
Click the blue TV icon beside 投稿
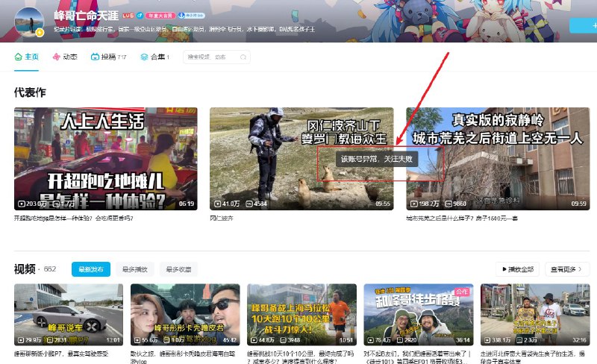(x=95, y=57)
